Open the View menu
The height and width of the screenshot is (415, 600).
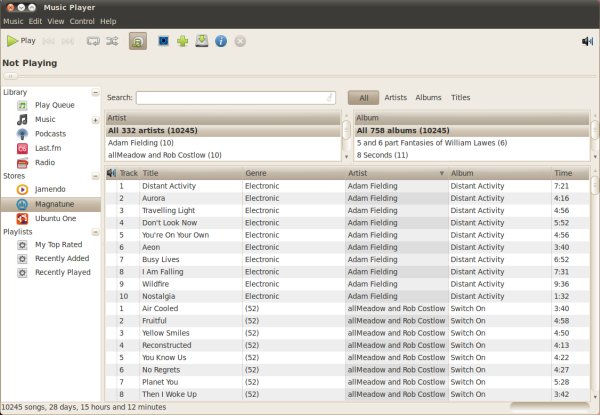tap(56, 21)
